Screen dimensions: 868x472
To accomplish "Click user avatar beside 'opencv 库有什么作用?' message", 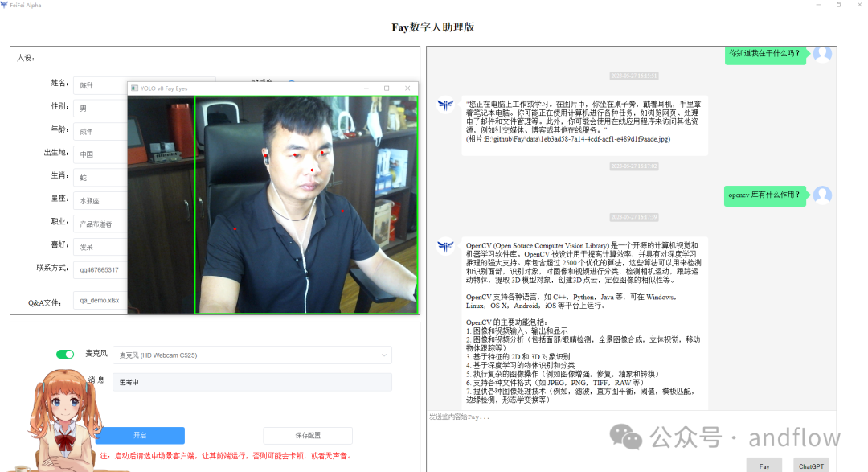I will tap(822, 195).
